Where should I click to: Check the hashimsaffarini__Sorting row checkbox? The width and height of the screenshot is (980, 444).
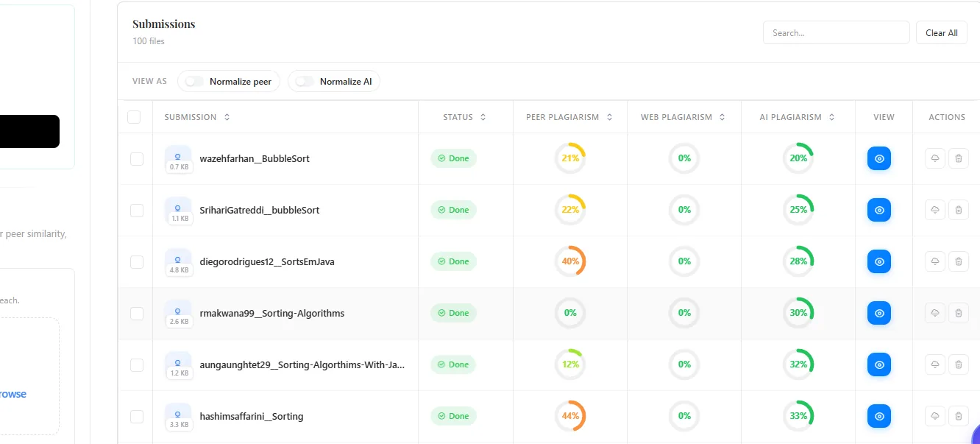pos(137,416)
